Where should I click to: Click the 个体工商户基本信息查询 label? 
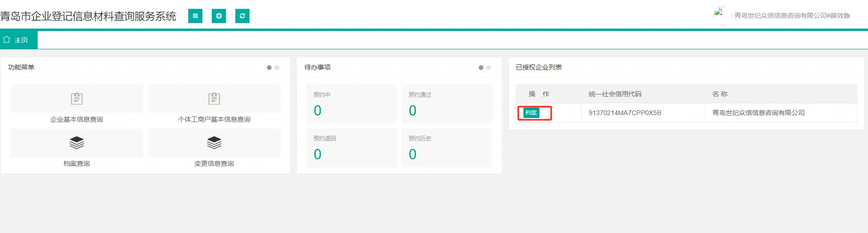tap(214, 119)
